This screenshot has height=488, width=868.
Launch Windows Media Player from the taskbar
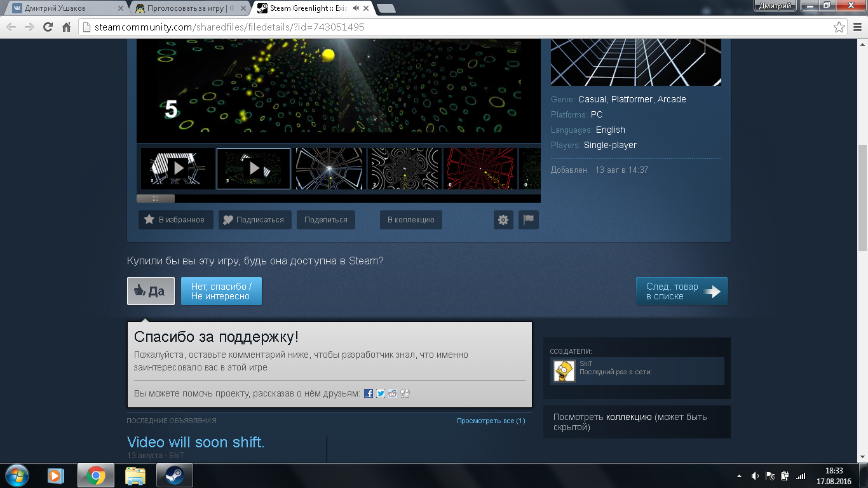point(56,475)
